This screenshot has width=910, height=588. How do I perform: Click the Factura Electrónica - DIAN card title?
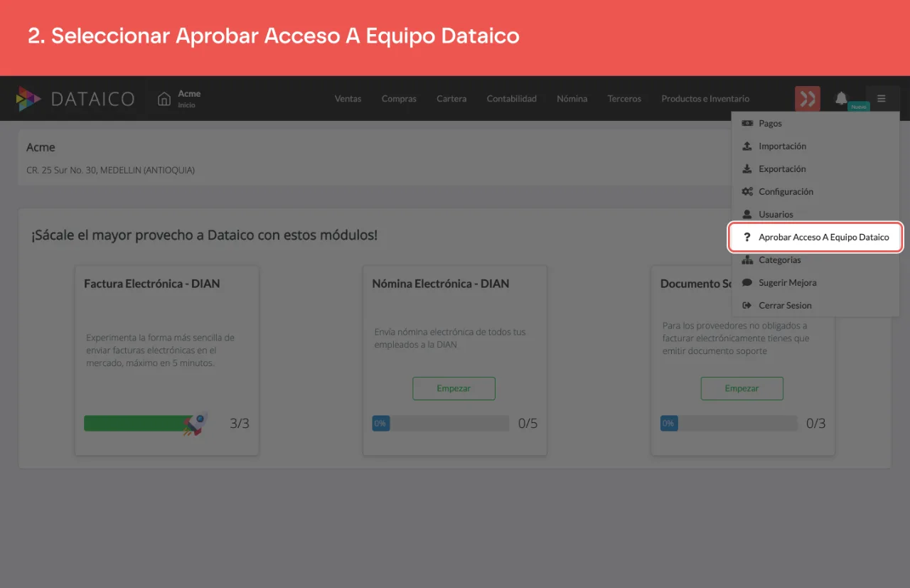152,283
